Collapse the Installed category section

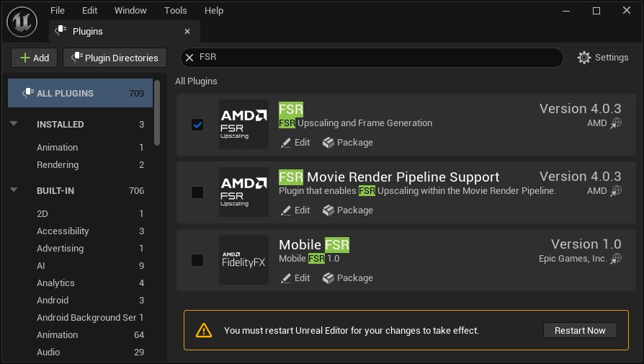14,124
